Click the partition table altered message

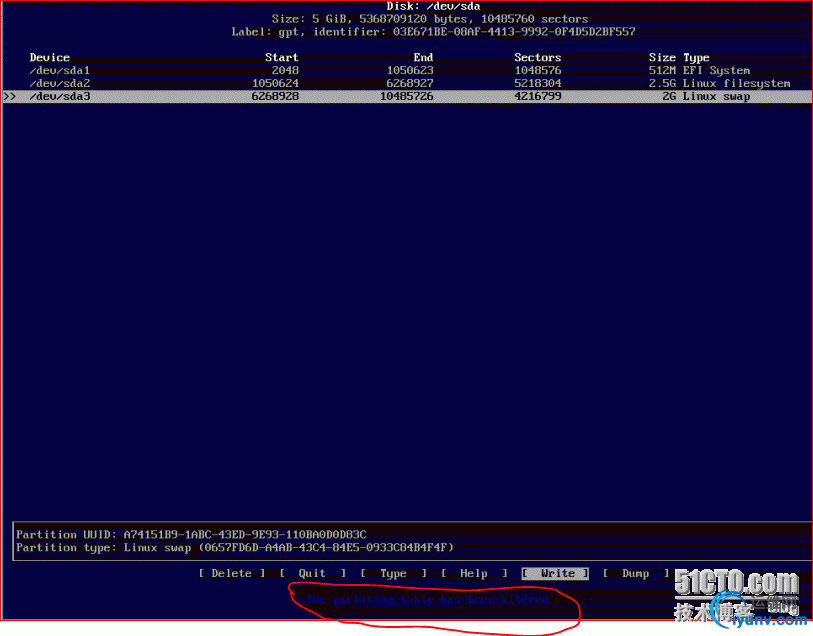coord(430,600)
